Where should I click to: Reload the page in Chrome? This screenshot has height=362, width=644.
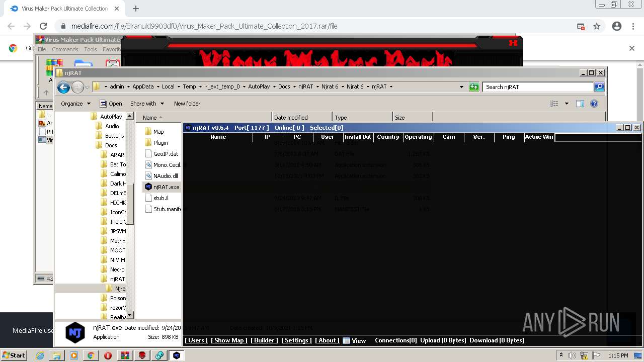pos(43,26)
